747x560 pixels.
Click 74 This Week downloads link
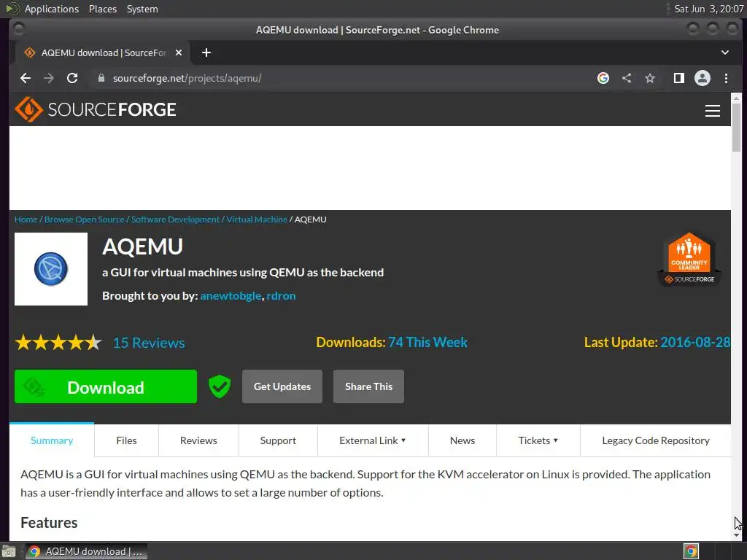427,343
